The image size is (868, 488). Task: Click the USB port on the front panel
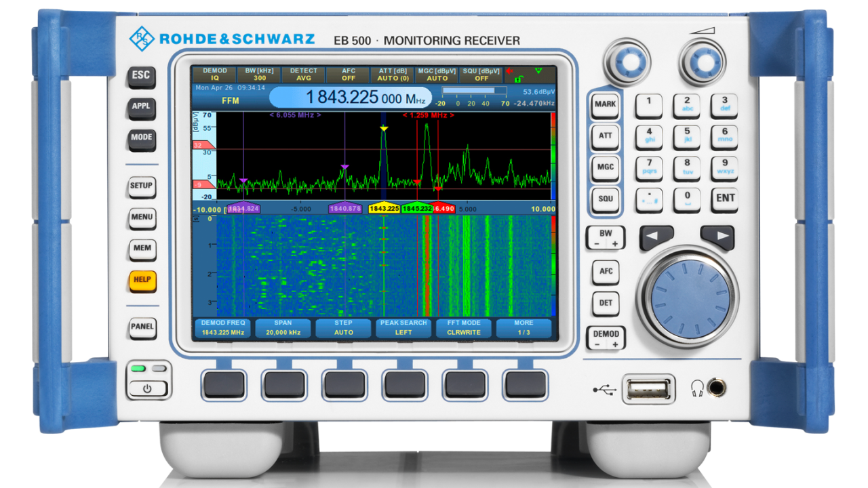pos(648,389)
